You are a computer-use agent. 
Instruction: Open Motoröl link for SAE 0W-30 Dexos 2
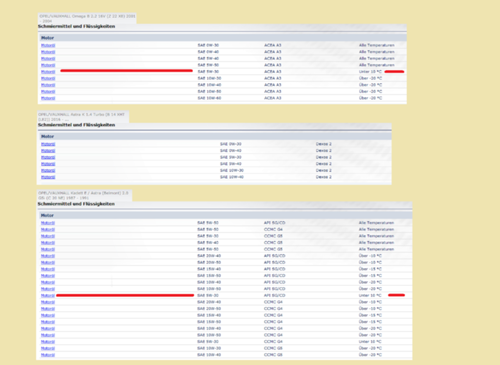point(48,144)
